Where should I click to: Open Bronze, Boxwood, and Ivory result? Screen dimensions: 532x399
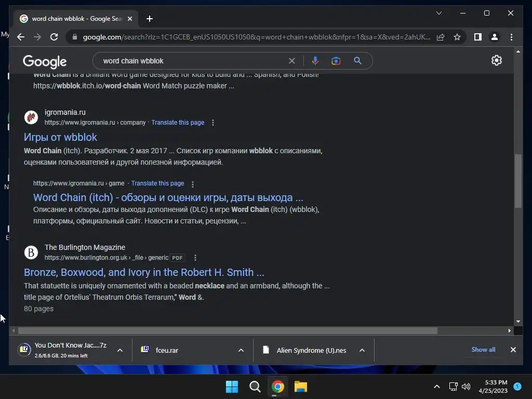[x=144, y=272]
